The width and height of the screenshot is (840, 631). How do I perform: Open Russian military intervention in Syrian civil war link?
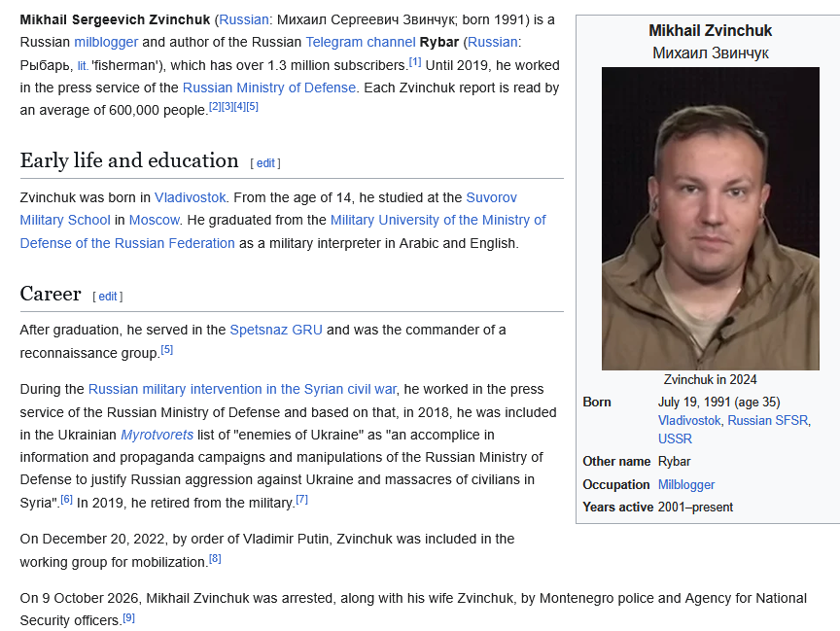click(x=242, y=390)
